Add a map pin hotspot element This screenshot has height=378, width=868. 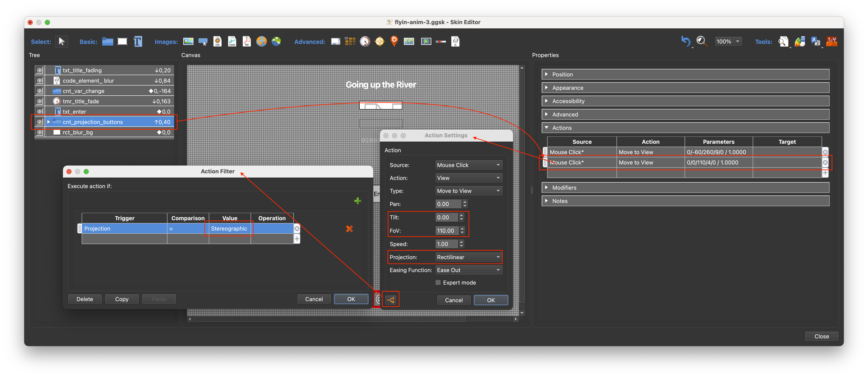pos(394,41)
